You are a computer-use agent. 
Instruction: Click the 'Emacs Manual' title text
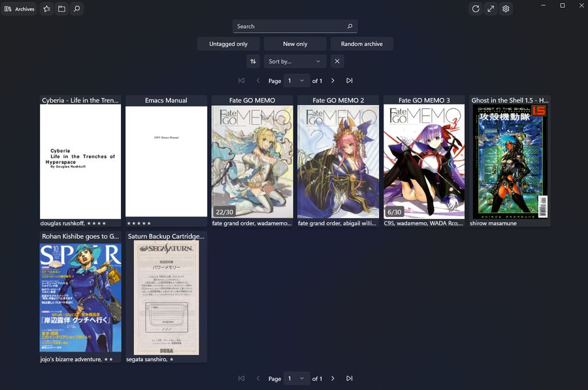[x=166, y=100]
